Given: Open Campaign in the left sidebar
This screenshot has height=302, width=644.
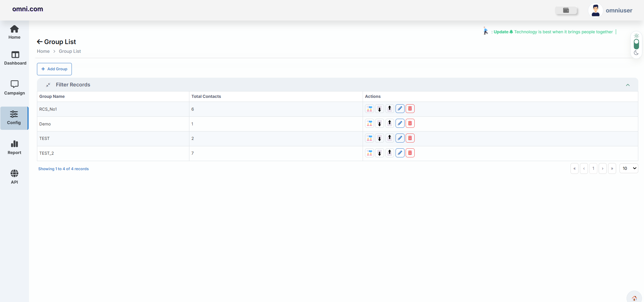Looking at the screenshot, I should pyautogui.click(x=14, y=88).
